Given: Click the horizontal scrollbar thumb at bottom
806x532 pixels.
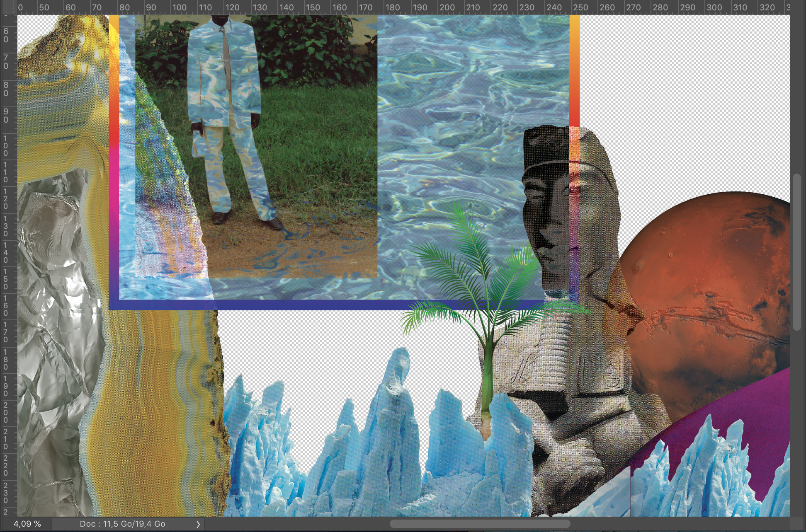Looking at the screenshot, I should click(x=479, y=524).
